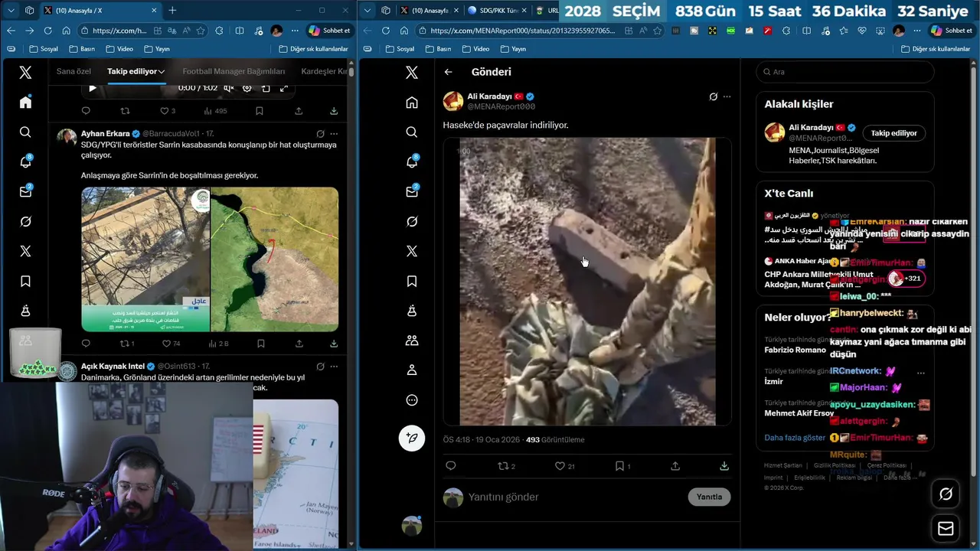Play the video in left window player

tap(93, 88)
